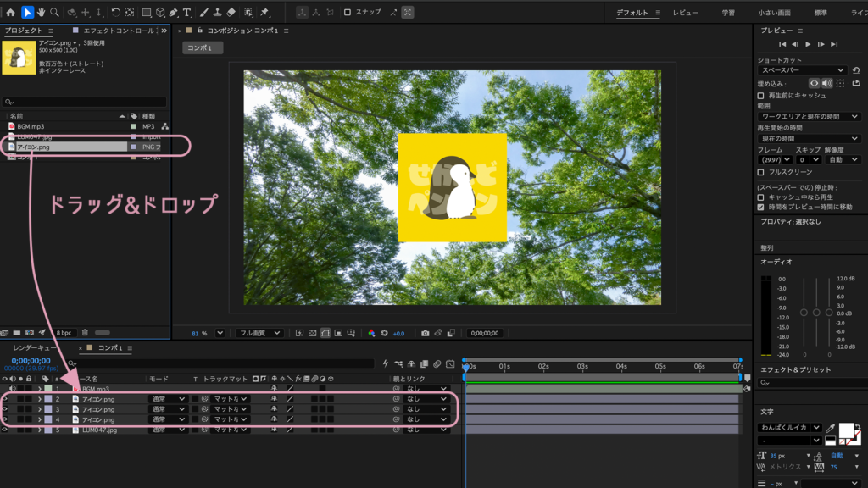Select the Zoom magnifier tool
The height and width of the screenshot is (488, 868).
pos(54,12)
